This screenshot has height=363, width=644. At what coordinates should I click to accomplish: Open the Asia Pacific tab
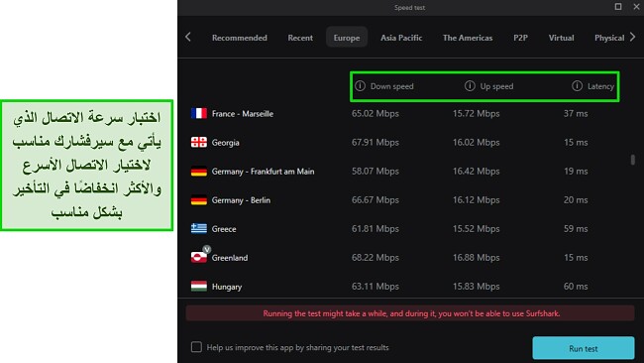pyautogui.click(x=401, y=38)
